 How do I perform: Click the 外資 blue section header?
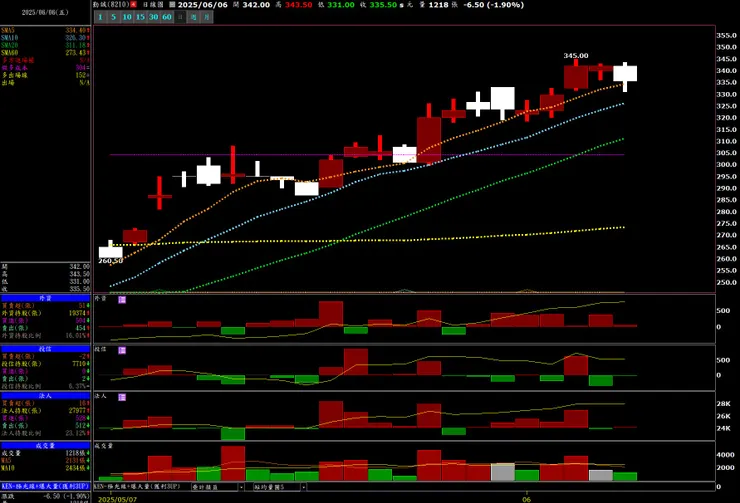pyautogui.click(x=45, y=298)
